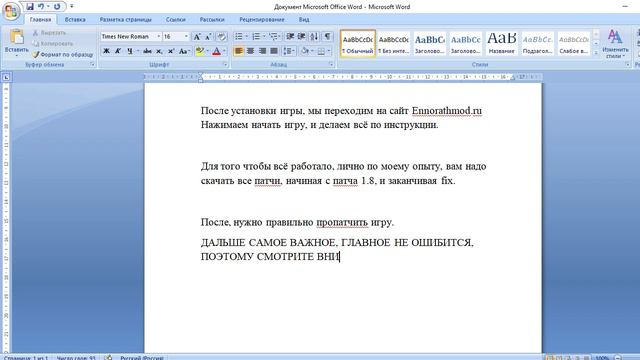Image resolution: width=640 pixels, height=360 pixels.
Task: Apply superscript formatting
Action: click(171, 51)
